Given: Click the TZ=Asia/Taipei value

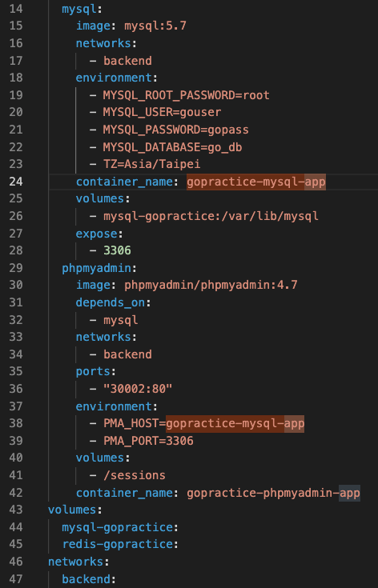Looking at the screenshot, I should [x=151, y=164].
